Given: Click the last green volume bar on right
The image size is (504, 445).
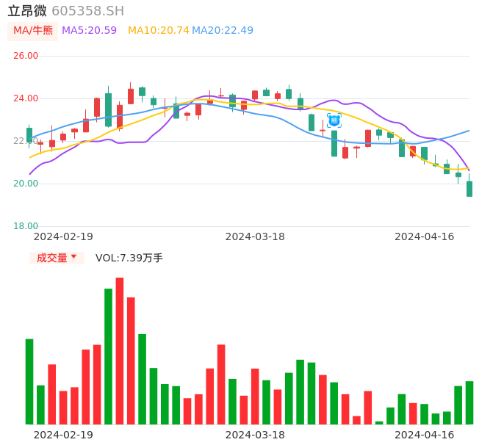Looking at the screenshot, I should 469,402.
